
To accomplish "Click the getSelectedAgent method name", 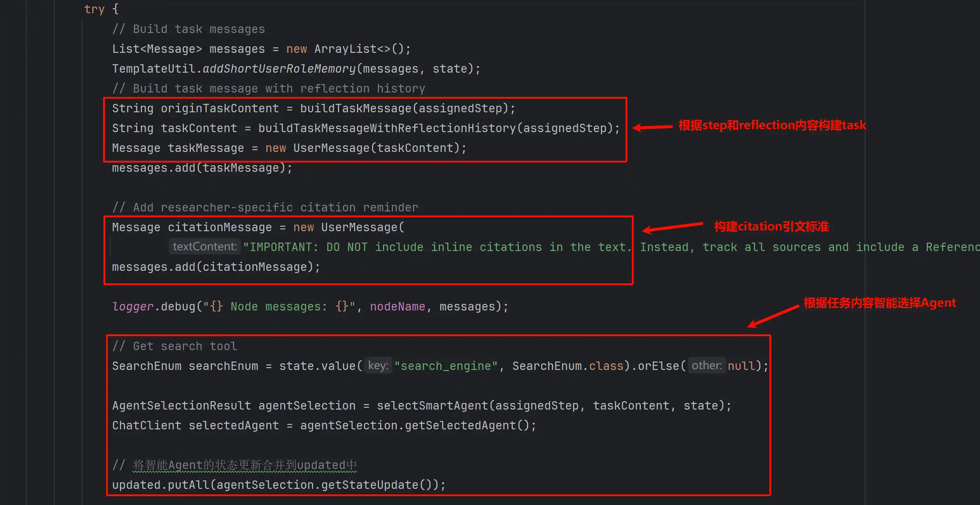I will (x=460, y=425).
